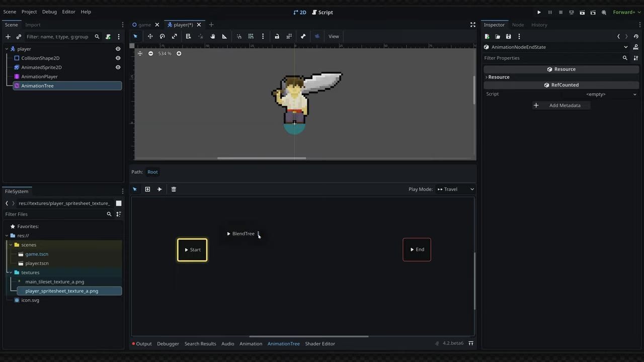The width and height of the screenshot is (644, 362).
Task: Save the resource in Inspector
Action: pos(508,36)
